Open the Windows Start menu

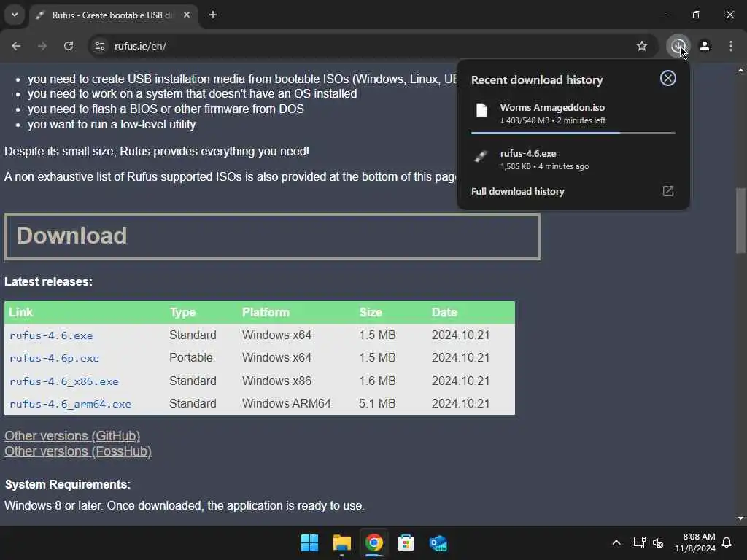[x=309, y=542]
